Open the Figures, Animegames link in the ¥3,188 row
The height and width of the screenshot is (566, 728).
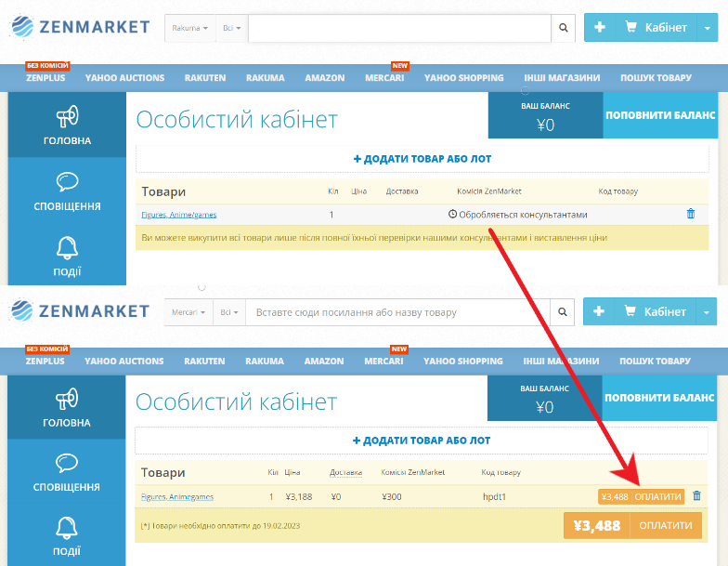pyautogui.click(x=176, y=496)
